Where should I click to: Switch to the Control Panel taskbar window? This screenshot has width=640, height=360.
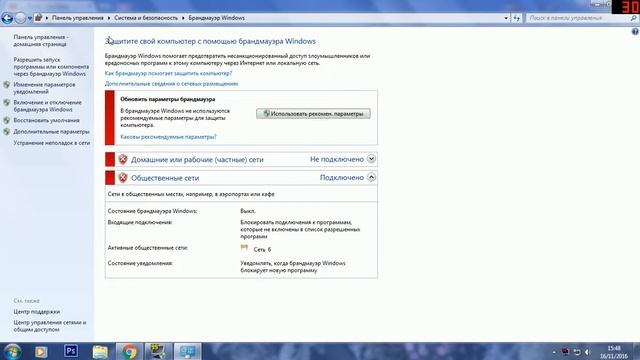click(188, 352)
